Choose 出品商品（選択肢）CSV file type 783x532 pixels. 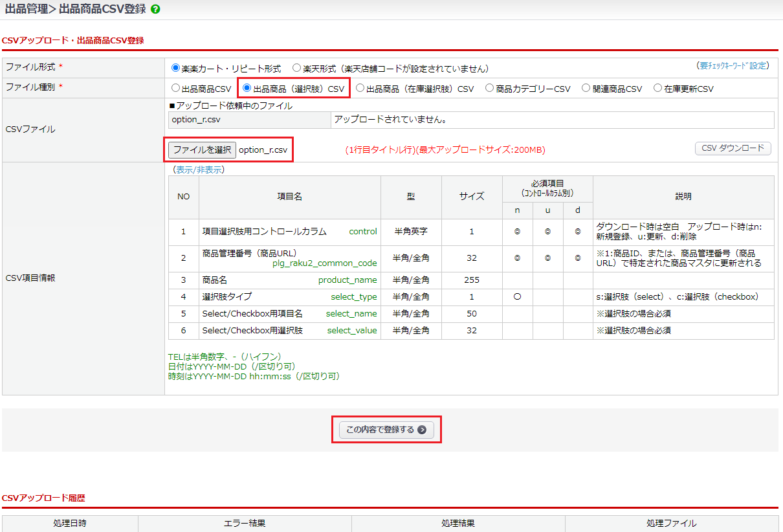pos(247,89)
